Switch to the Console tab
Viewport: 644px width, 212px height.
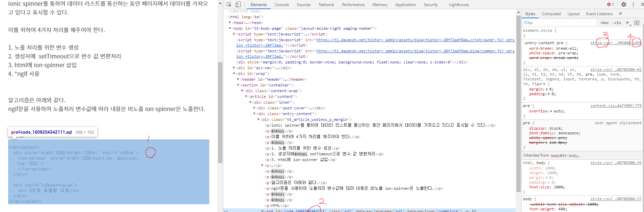coord(281,5)
